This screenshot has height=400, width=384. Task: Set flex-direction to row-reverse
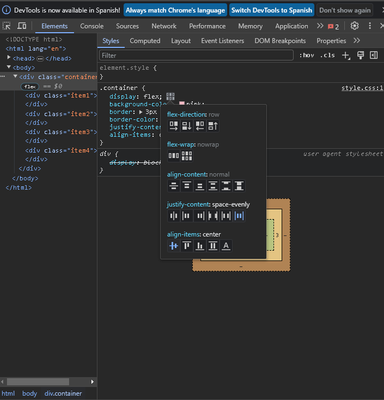coord(200,126)
